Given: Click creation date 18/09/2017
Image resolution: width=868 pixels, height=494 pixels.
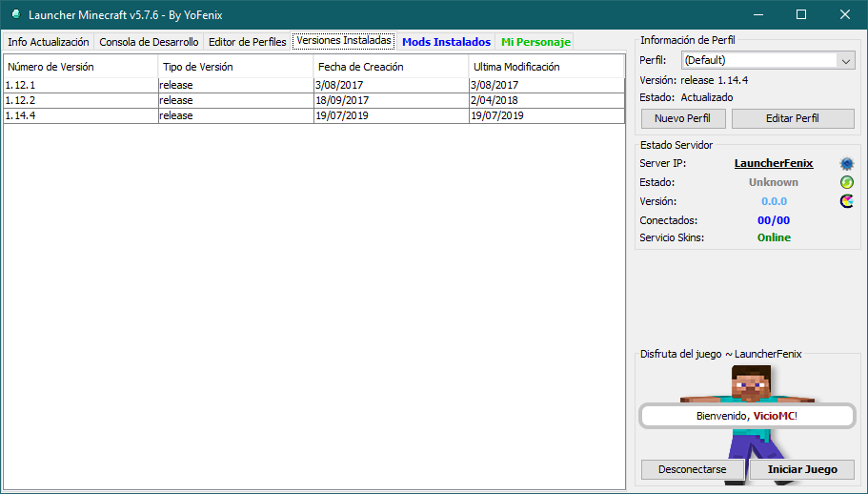Looking at the screenshot, I should click(x=342, y=100).
